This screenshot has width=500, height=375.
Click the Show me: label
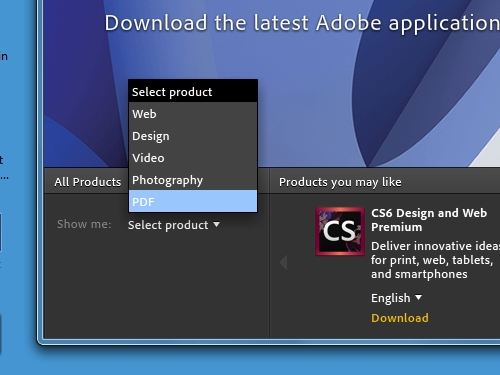pos(84,224)
